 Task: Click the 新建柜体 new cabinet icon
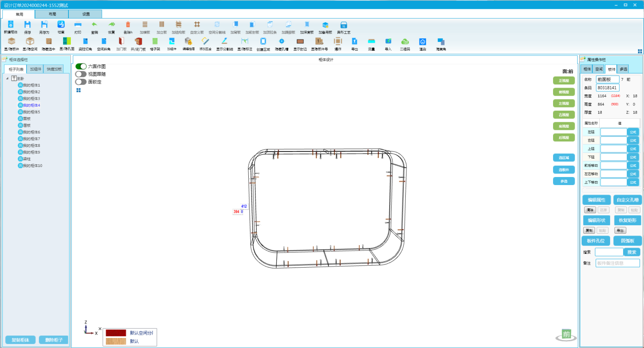point(11,25)
